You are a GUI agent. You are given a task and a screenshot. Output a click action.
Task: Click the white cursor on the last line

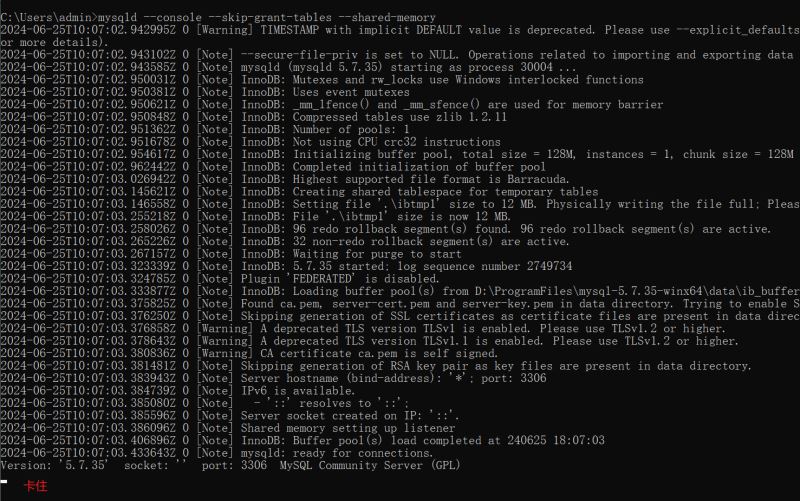(5, 481)
